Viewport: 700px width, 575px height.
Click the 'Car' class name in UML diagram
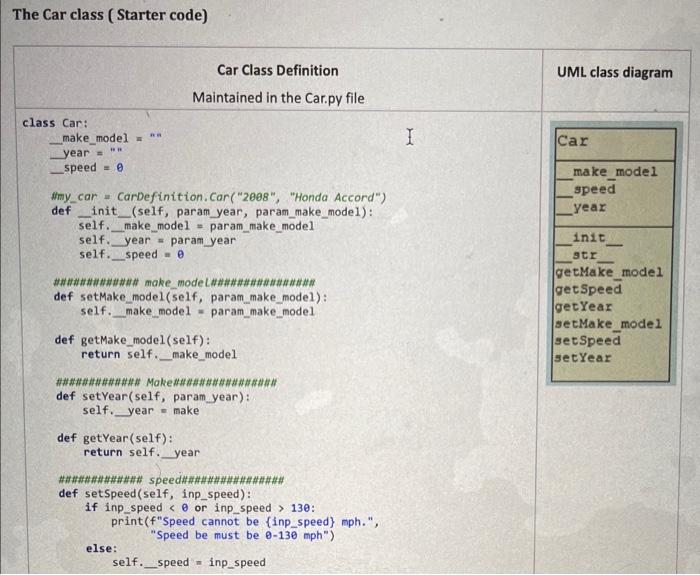[573, 141]
